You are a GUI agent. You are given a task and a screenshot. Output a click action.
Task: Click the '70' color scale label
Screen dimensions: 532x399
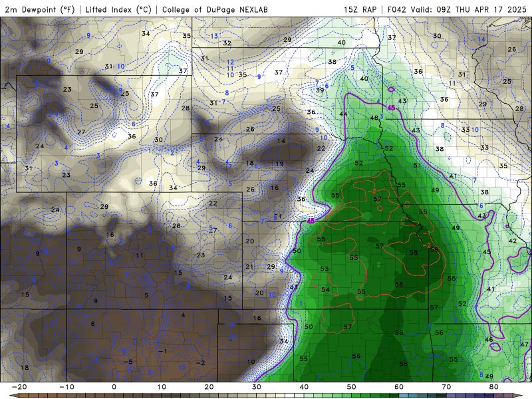[446, 387]
